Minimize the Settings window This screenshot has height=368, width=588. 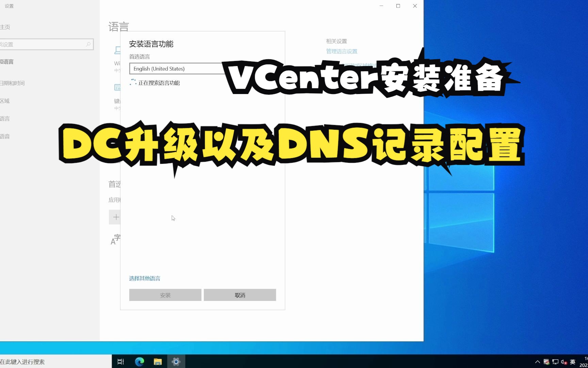point(381,6)
